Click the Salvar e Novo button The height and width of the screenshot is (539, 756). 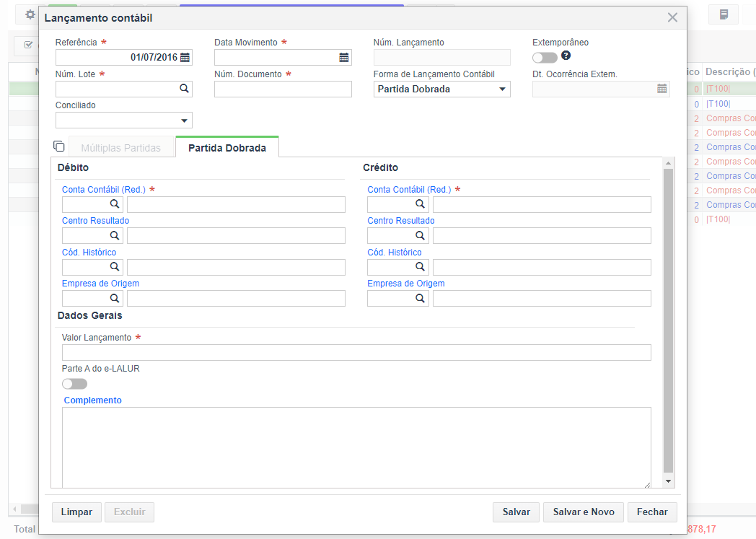[x=584, y=512]
